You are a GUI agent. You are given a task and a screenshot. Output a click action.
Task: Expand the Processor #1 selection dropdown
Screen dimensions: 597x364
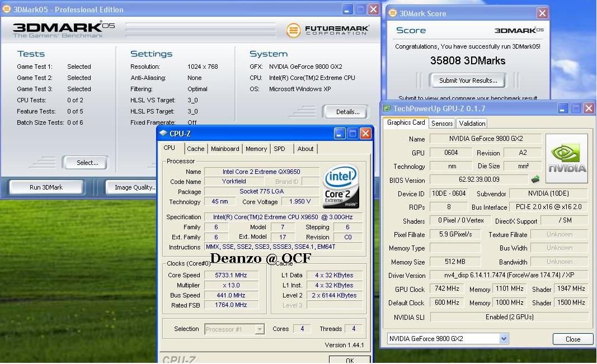pyautogui.click(x=260, y=329)
